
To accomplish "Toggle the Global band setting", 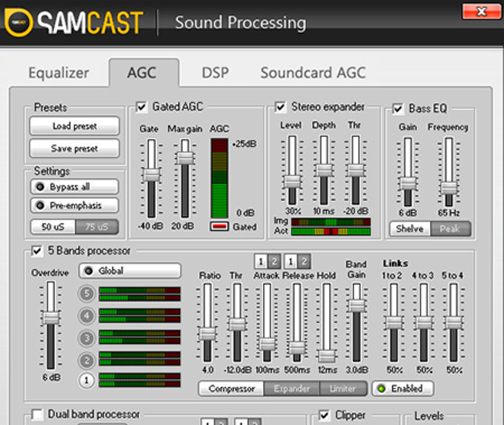I will click(130, 271).
